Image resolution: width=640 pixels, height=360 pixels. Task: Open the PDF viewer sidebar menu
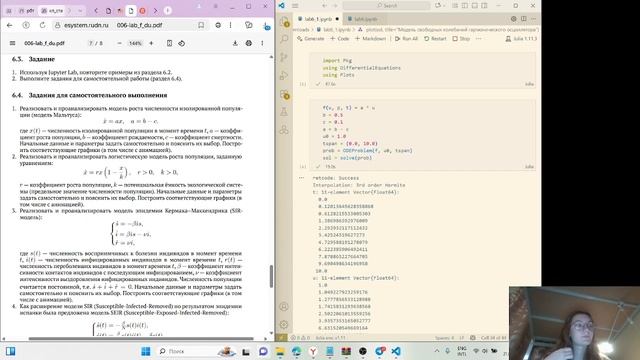12,43
